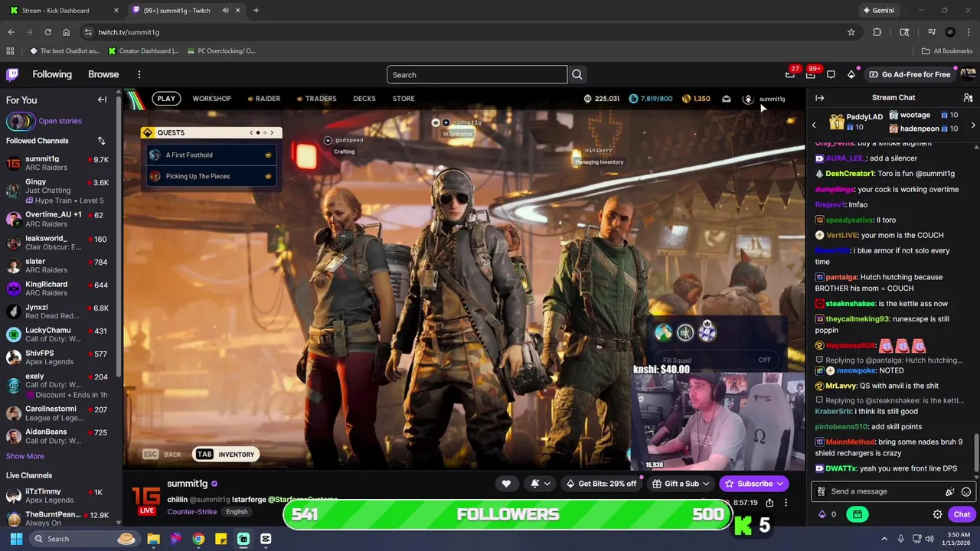Click the channel points balance icon
980x551 pixels.
point(822,514)
